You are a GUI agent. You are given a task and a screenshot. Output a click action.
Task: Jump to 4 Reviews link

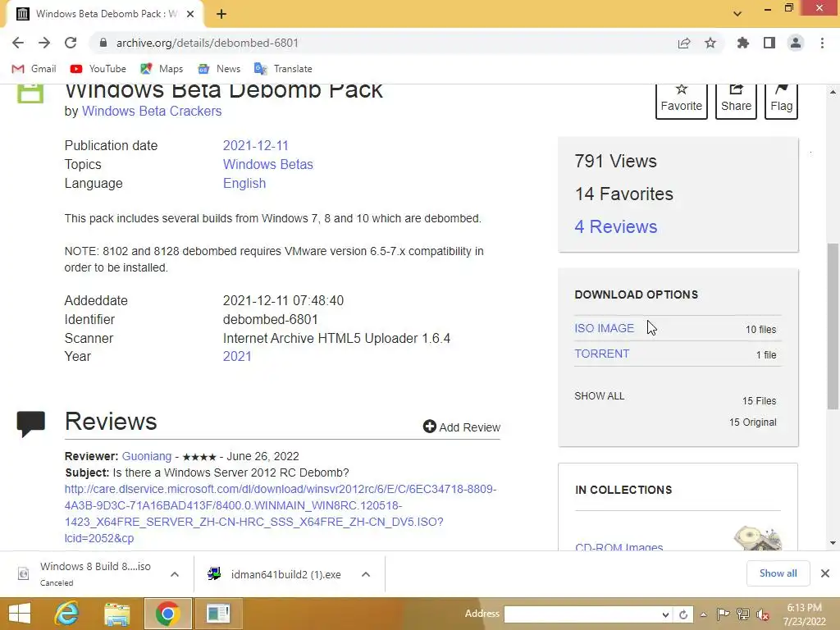[615, 226]
